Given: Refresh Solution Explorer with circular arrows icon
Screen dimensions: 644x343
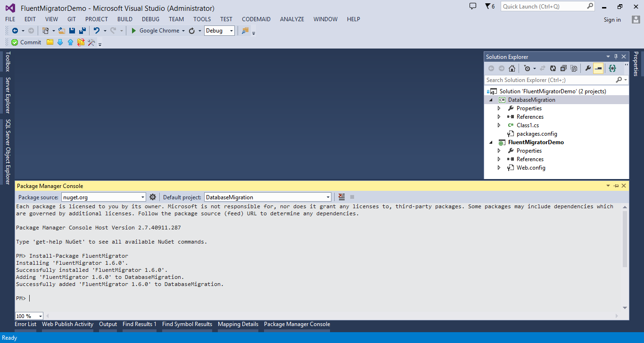Looking at the screenshot, I should [x=553, y=68].
